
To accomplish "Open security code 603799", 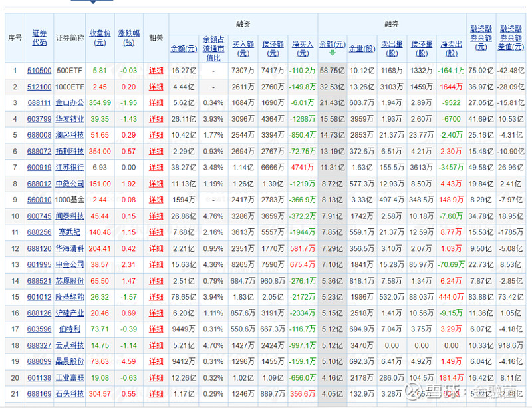I will (x=39, y=119).
